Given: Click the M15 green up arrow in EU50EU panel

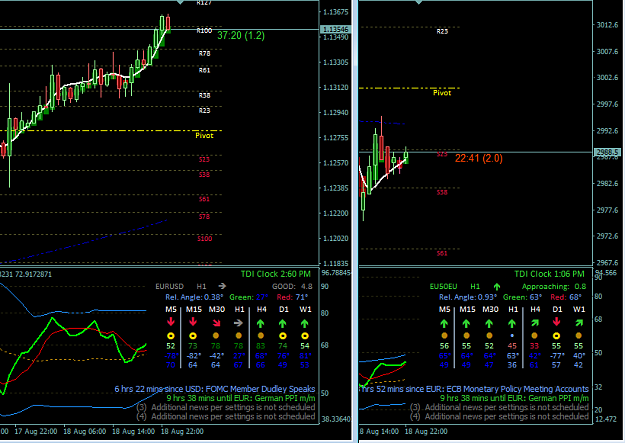Looking at the screenshot, I should 466,323.
